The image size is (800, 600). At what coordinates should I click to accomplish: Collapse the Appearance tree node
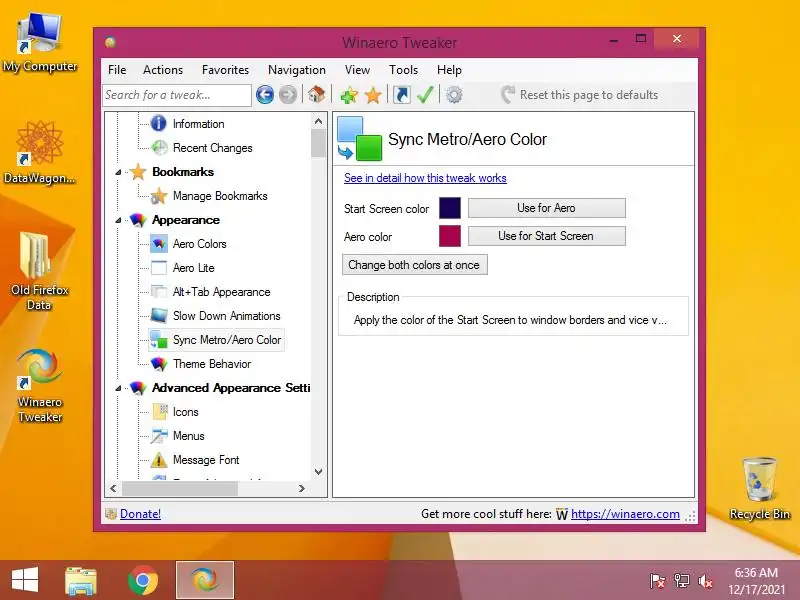[x=118, y=220]
